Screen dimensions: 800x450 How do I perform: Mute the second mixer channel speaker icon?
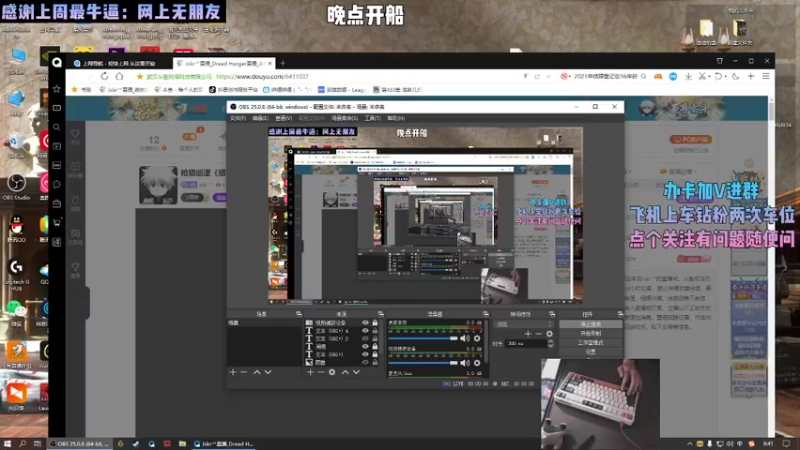coord(465,363)
